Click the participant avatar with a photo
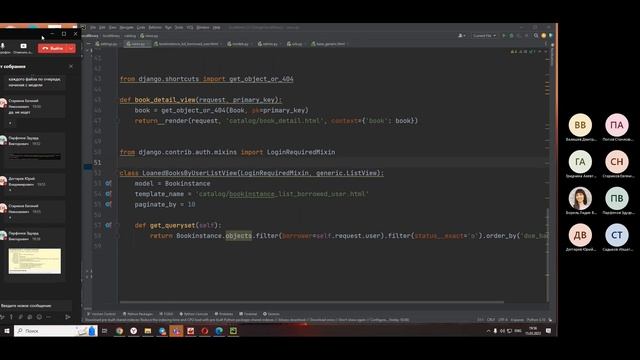640x360 pixels. (x=580, y=198)
